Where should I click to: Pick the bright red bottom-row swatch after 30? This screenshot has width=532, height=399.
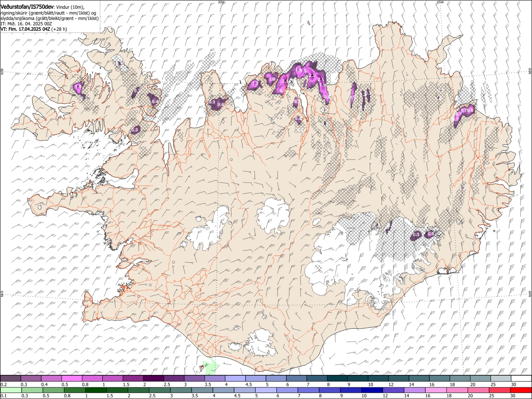(x=521, y=390)
